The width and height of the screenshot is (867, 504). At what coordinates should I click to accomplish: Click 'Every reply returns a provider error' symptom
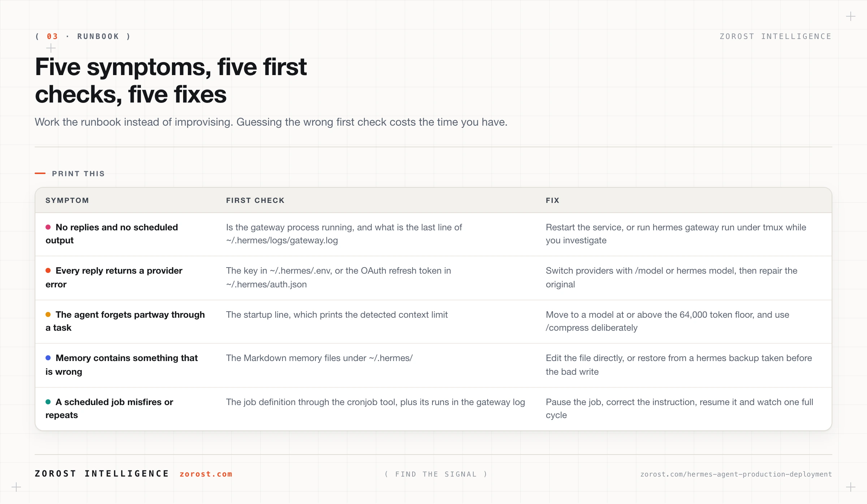point(114,278)
